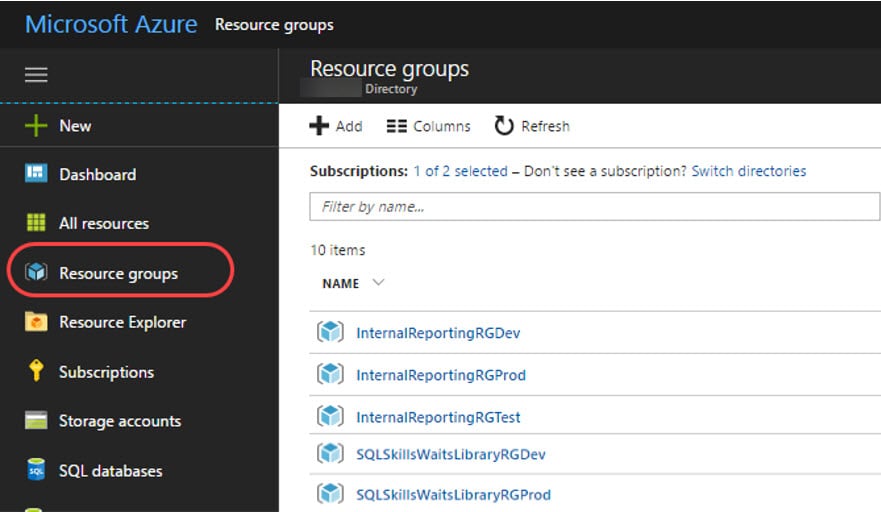Open Storage accounts in the sidebar
The width and height of the screenshot is (881, 512).
[120, 421]
